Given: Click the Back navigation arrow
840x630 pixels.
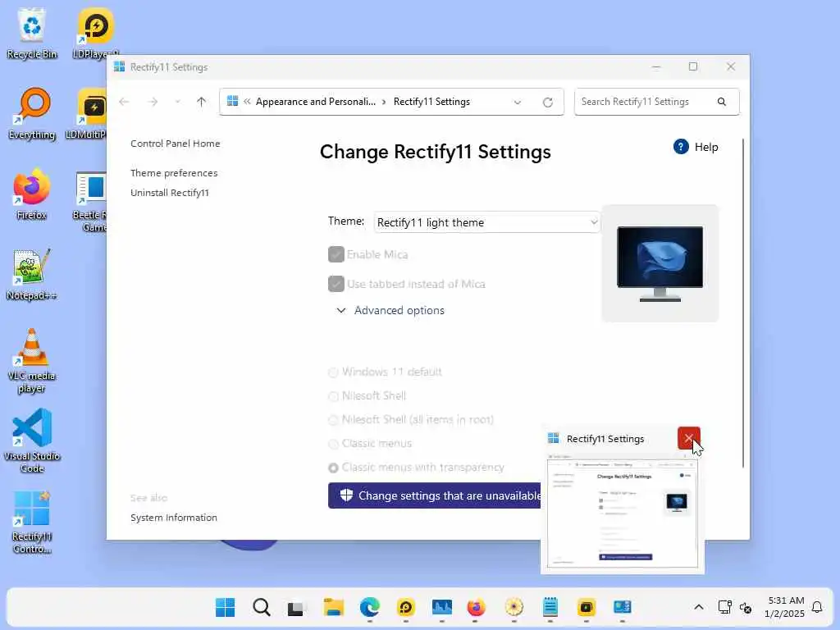Looking at the screenshot, I should pyautogui.click(x=124, y=102).
